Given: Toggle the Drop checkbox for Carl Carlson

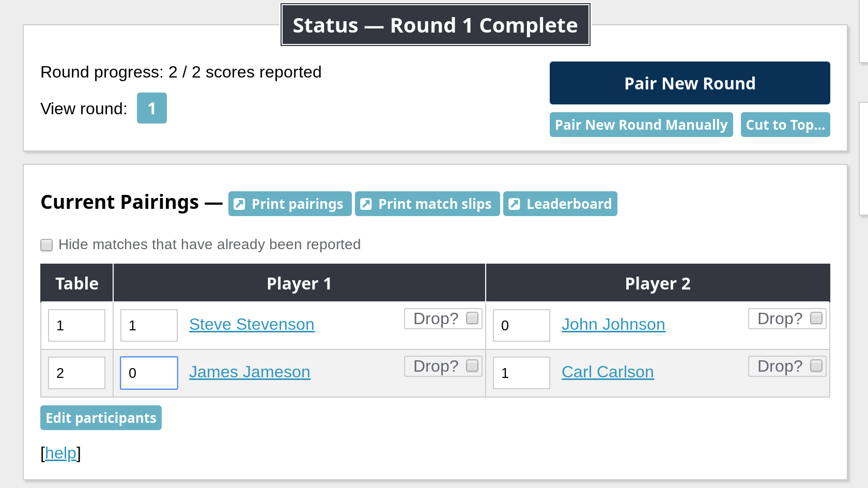Looking at the screenshot, I should coord(816,366).
